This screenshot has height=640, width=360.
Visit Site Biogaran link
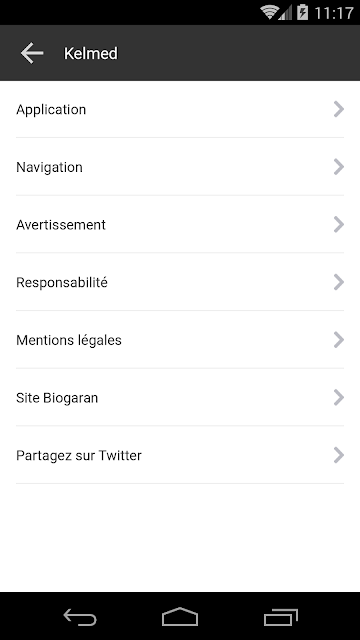point(180,397)
